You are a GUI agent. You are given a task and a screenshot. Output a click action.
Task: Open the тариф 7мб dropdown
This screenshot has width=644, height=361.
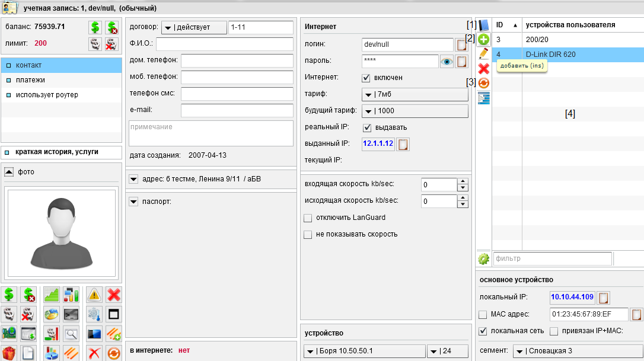[x=415, y=94]
